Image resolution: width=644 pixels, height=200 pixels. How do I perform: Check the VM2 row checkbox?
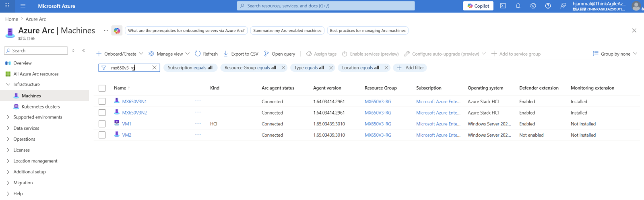click(102, 135)
